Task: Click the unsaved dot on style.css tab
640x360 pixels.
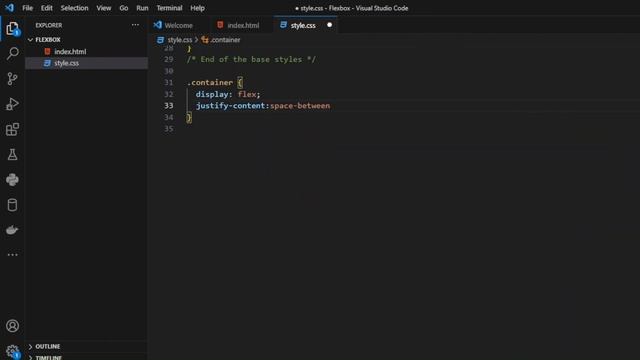Action: 329,25
